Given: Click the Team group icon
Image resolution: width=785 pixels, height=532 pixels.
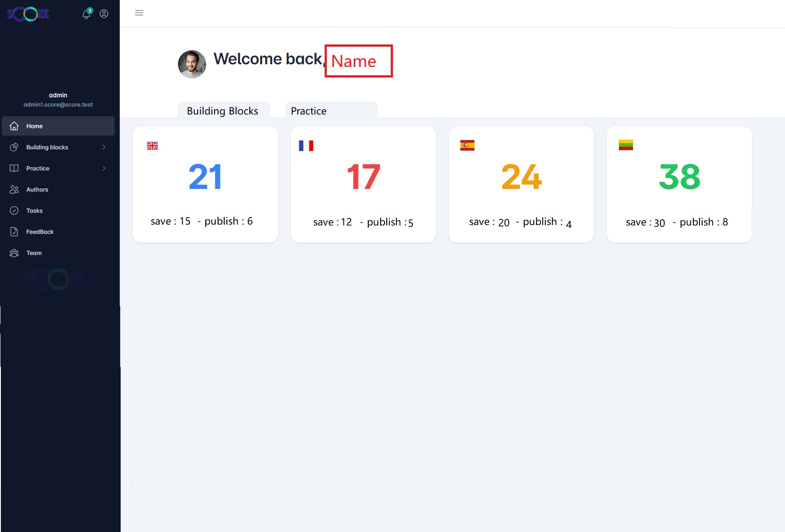Looking at the screenshot, I should click(x=14, y=253).
